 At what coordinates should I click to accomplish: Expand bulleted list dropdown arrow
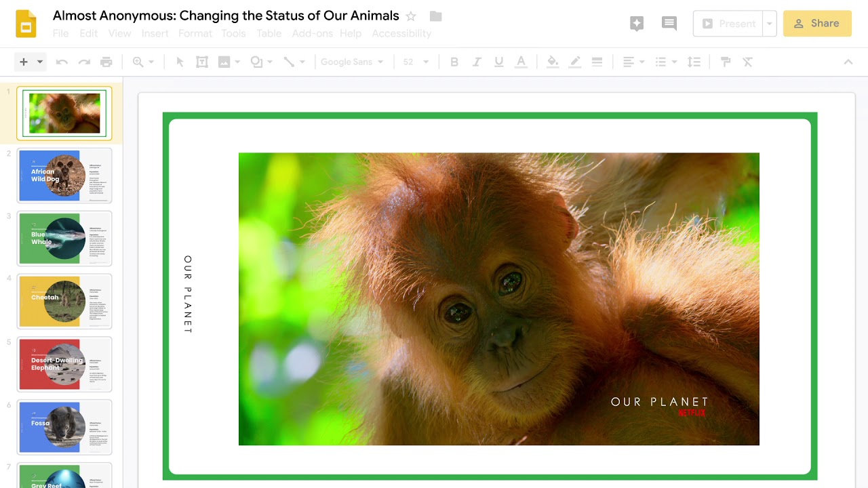pyautogui.click(x=674, y=62)
